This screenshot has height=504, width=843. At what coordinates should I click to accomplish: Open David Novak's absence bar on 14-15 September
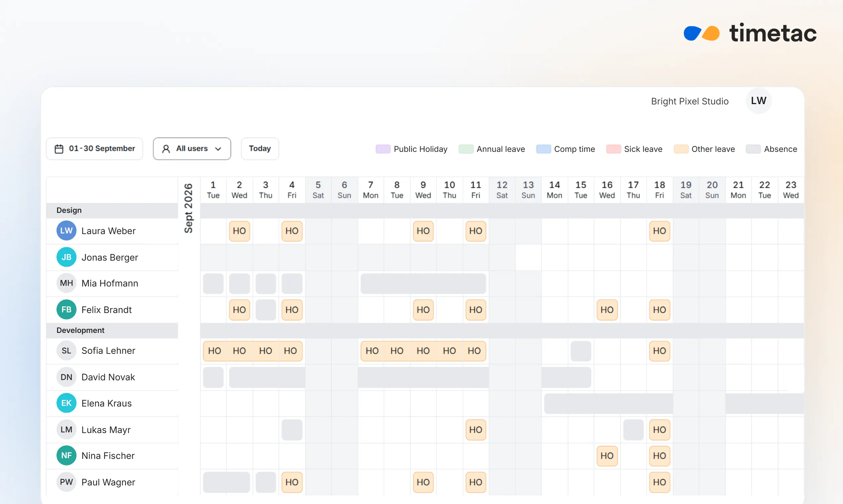click(566, 377)
